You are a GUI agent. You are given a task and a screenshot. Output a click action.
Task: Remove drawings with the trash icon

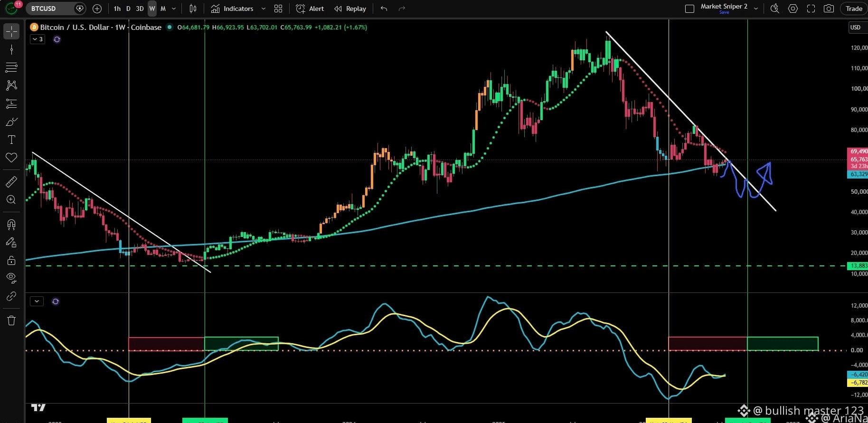coord(11,320)
